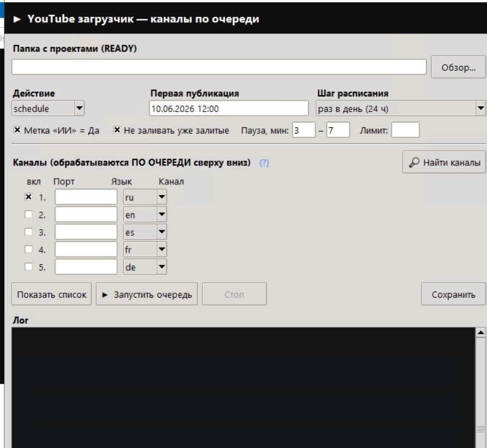Open the ru language dropdown
This screenshot has width=487, height=448.
click(145, 197)
